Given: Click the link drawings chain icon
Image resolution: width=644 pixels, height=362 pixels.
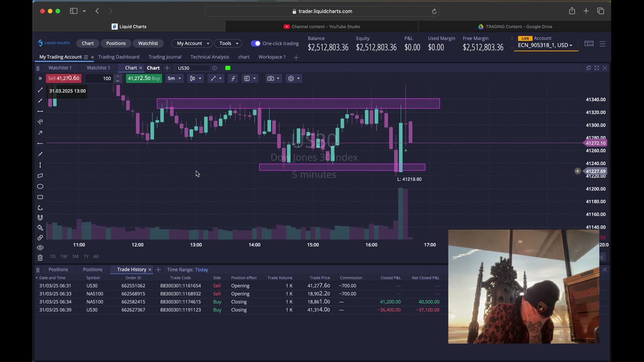Looking at the screenshot, I should point(40,237).
